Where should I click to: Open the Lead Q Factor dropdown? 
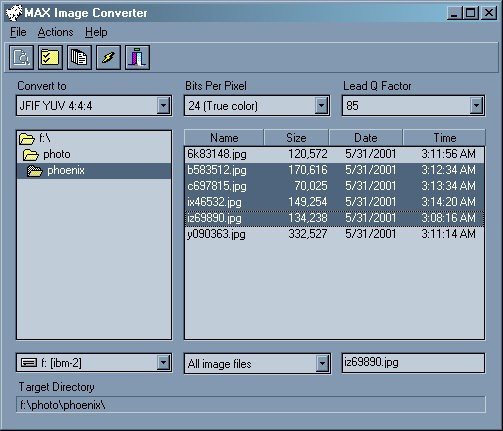[x=477, y=106]
